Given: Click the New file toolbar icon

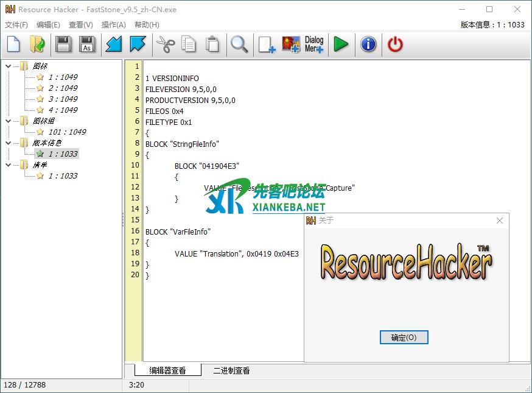Looking at the screenshot, I should (x=13, y=44).
